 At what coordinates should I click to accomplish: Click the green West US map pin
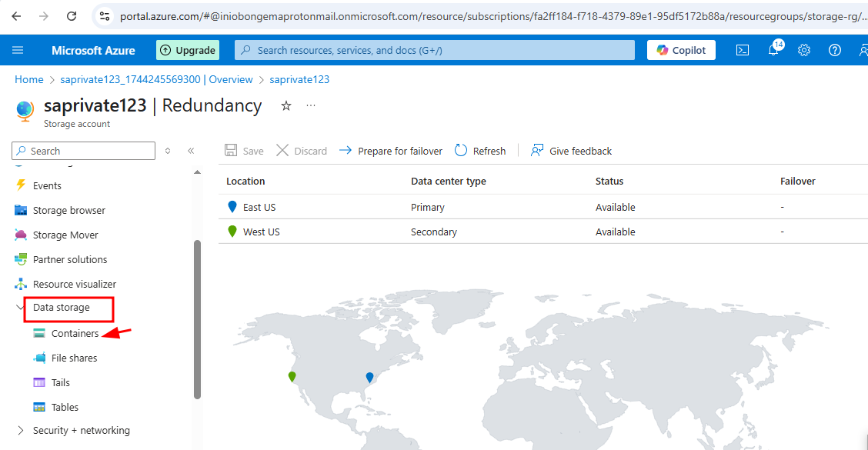point(292,376)
